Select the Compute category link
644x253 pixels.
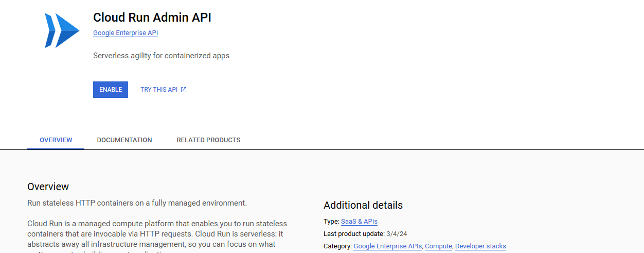[438, 246]
